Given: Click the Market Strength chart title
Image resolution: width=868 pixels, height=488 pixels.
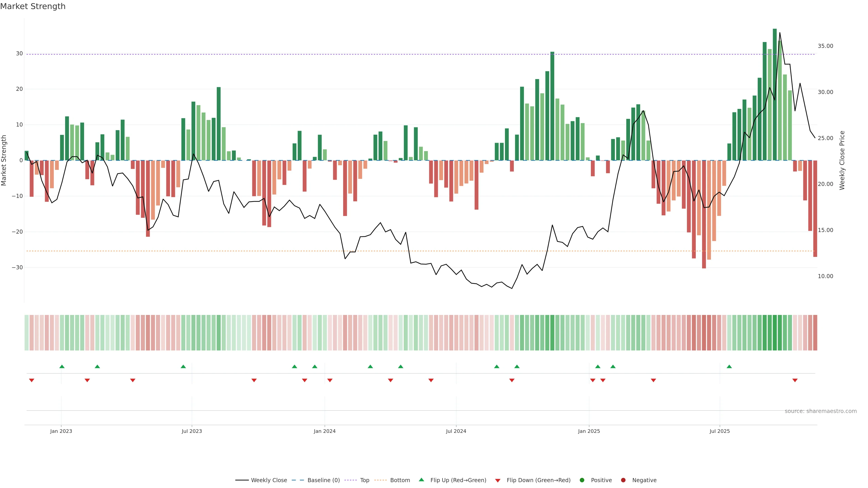Looking at the screenshot, I should pyautogui.click(x=33, y=6).
